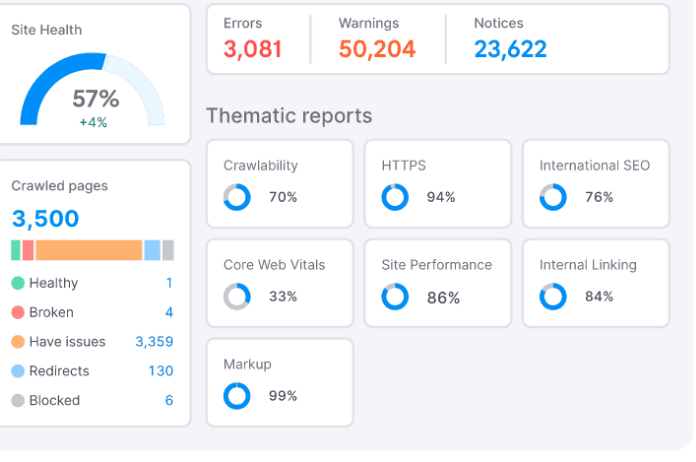Open the Redirects pages count 130
This screenshot has width=696, height=462.
coord(161,371)
